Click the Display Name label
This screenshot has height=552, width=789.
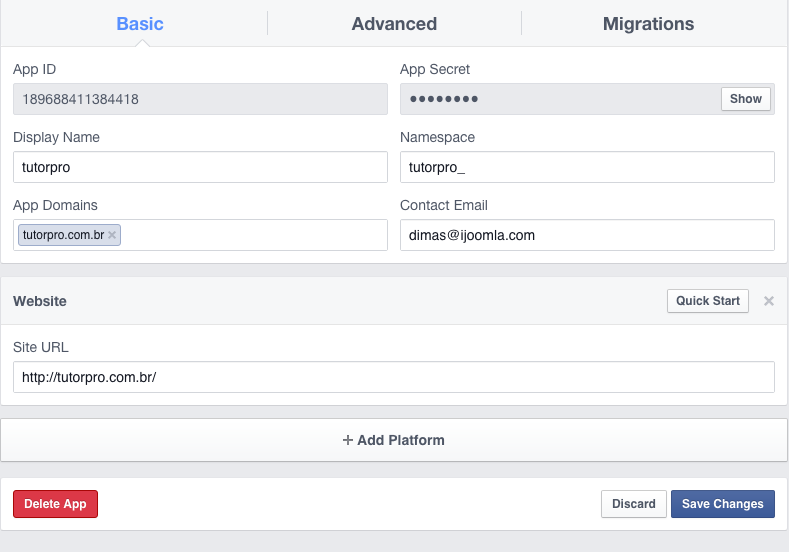coord(56,137)
